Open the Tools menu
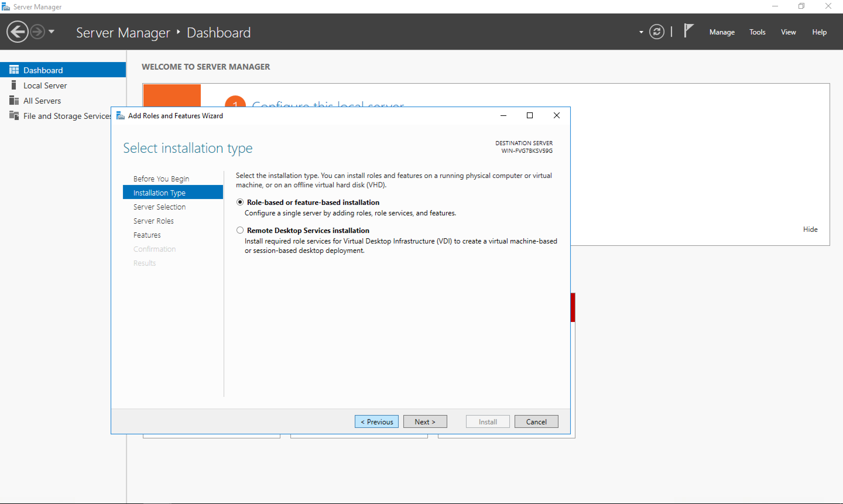 click(757, 32)
